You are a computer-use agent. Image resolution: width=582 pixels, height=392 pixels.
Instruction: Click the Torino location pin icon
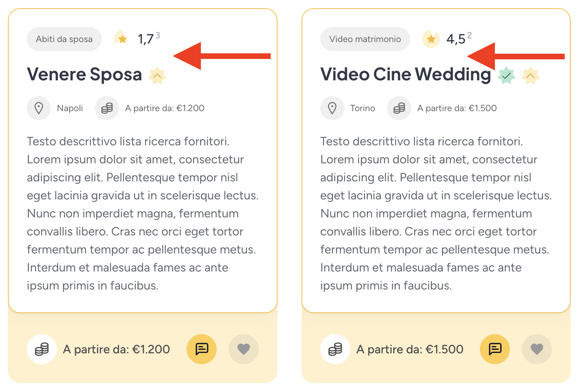point(332,108)
